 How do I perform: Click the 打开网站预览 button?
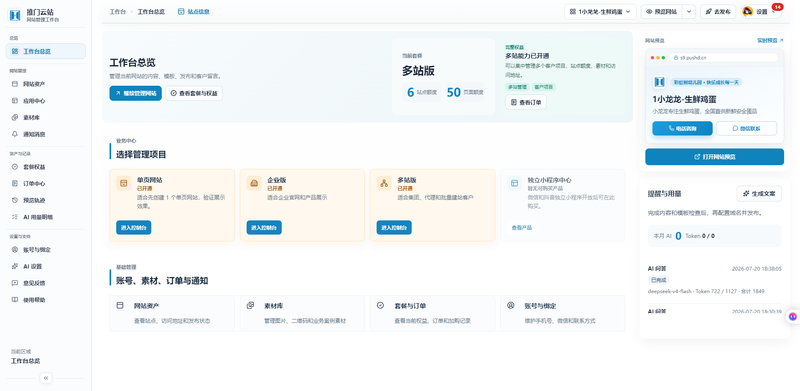point(714,157)
